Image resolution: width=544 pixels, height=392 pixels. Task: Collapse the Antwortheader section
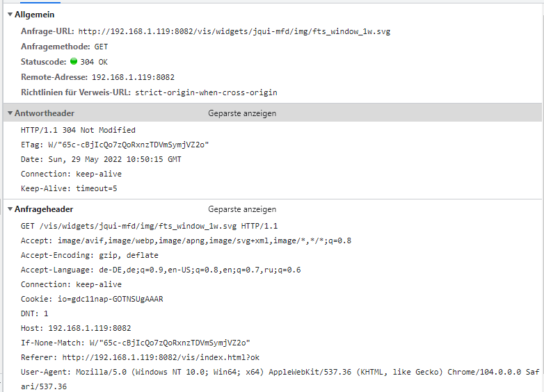point(10,113)
